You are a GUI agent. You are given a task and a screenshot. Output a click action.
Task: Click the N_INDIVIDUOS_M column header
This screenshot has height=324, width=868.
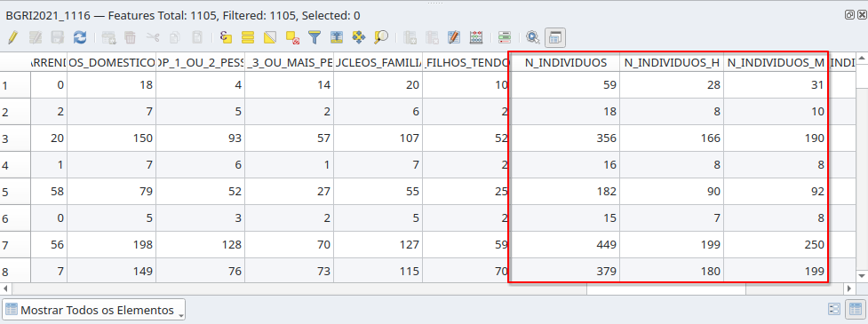776,63
